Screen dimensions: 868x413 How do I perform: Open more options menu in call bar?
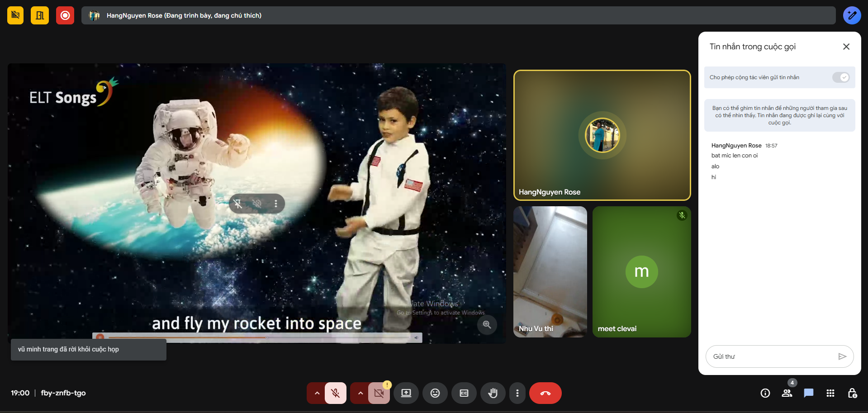click(517, 393)
